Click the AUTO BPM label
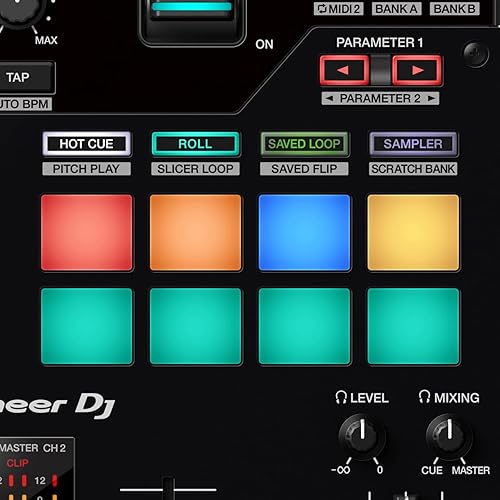 (x=25, y=104)
